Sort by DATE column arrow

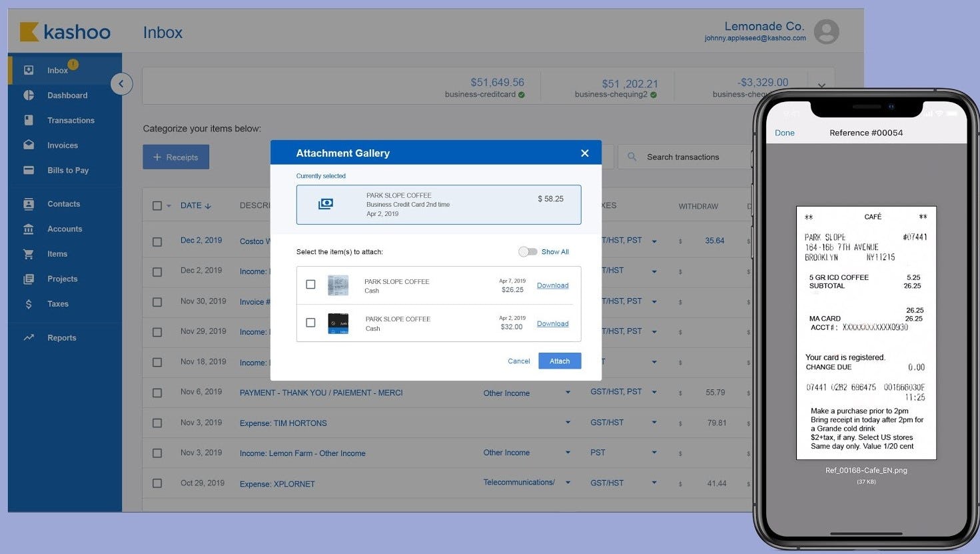point(208,206)
